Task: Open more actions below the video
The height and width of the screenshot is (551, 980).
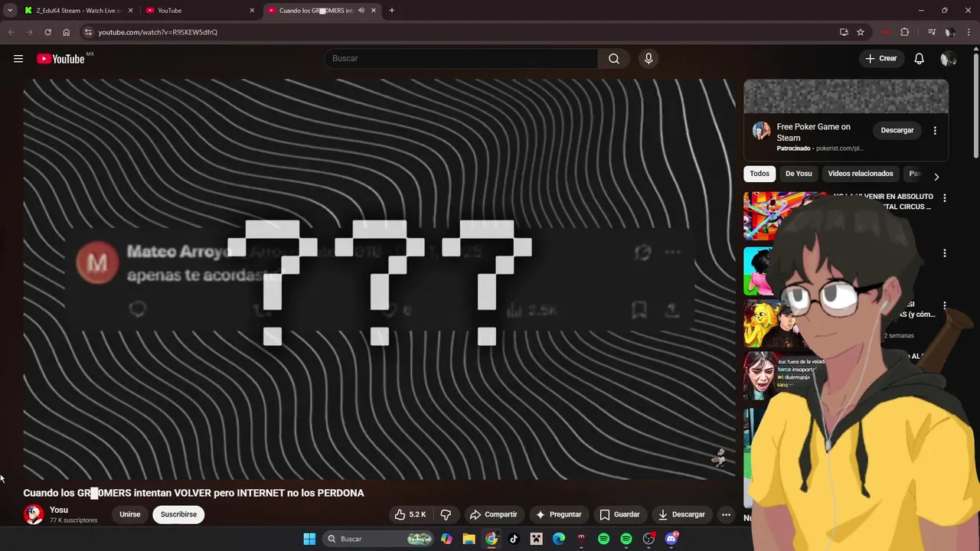Action: pos(726,514)
